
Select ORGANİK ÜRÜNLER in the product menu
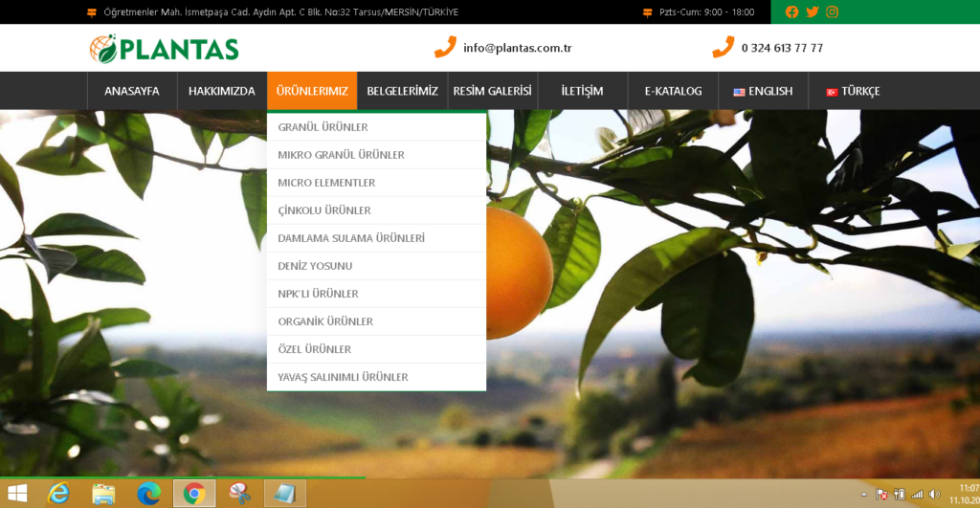pos(325,321)
